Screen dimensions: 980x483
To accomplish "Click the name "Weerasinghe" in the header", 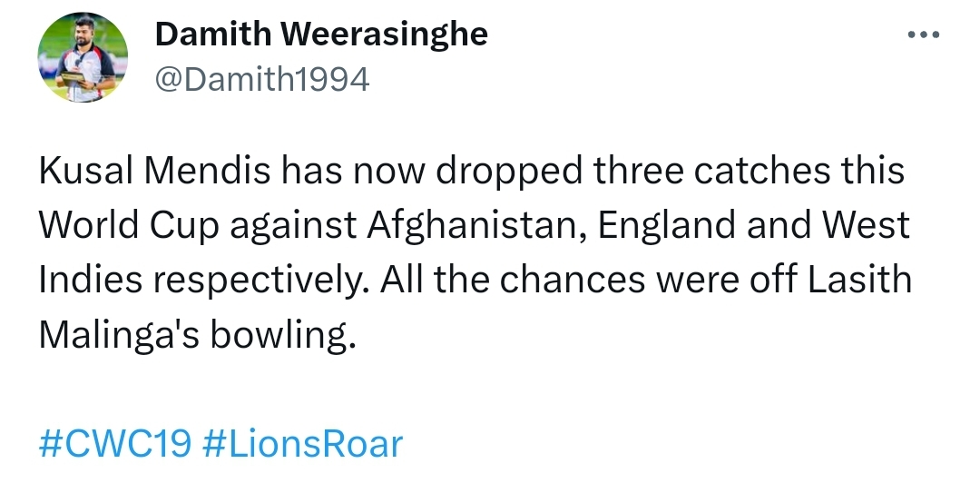I will [384, 34].
